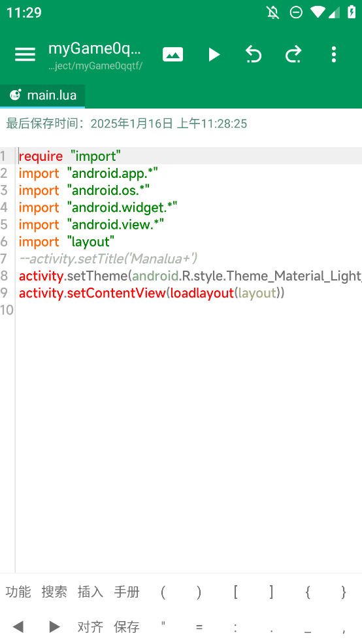Open the layout preview image icon
Screen dimensions: 362x644
(173, 54)
